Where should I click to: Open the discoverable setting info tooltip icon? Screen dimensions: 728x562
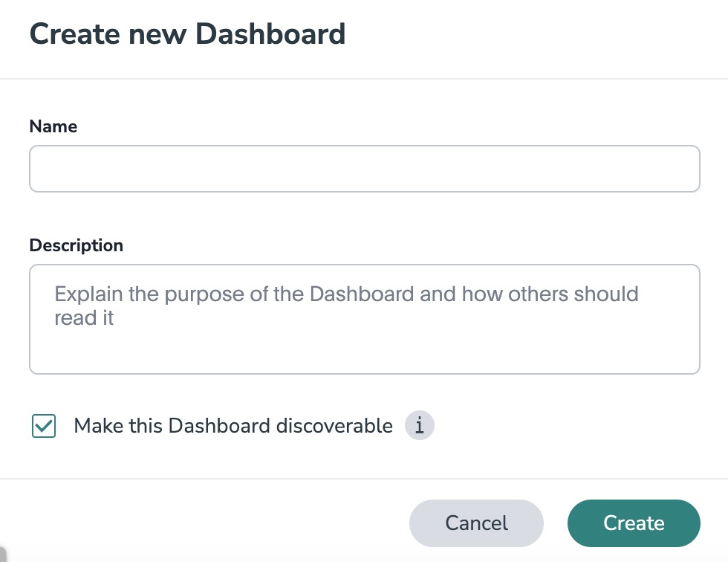pyautogui.click(x=419, y=426)
